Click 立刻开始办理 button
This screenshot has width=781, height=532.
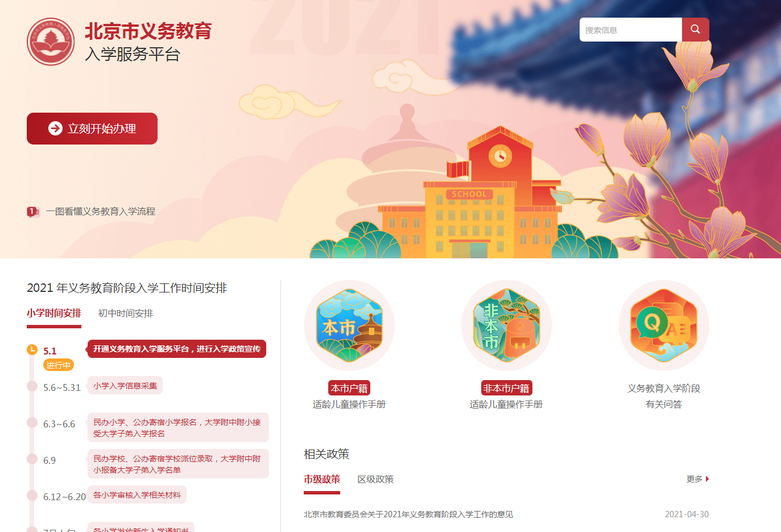(x=92, y=129)
